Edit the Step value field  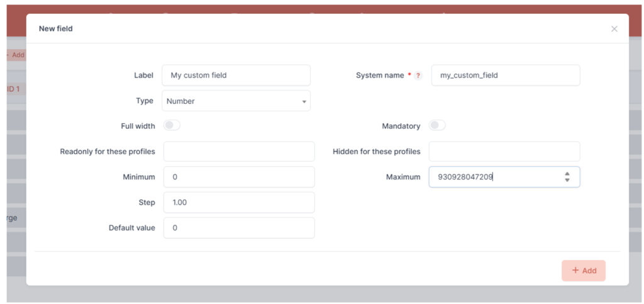point(238,203)
